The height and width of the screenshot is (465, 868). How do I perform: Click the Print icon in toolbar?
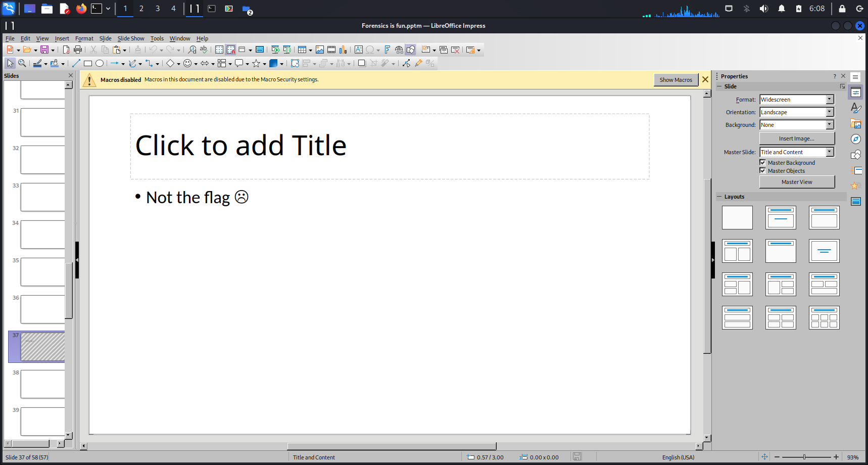point(78,50)
